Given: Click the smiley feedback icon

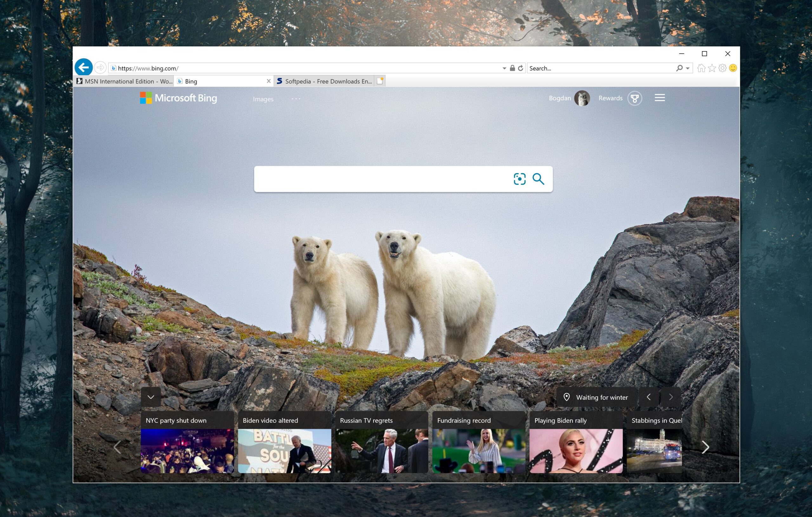Looking at the screenshot, I should pos(733,68).
